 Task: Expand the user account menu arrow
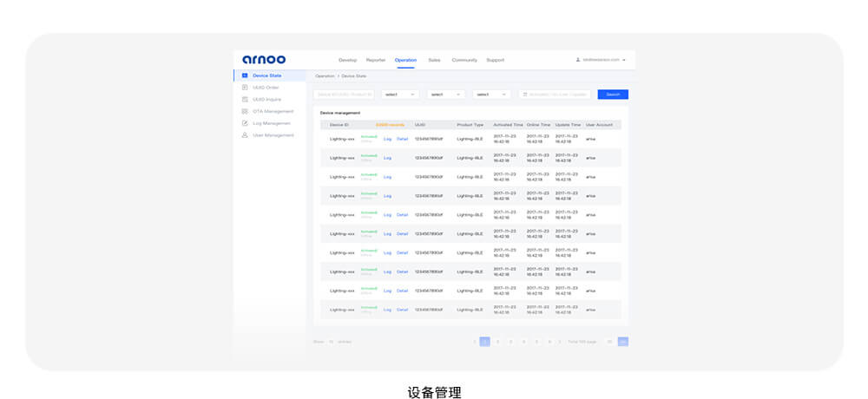(x=625, y=60)
